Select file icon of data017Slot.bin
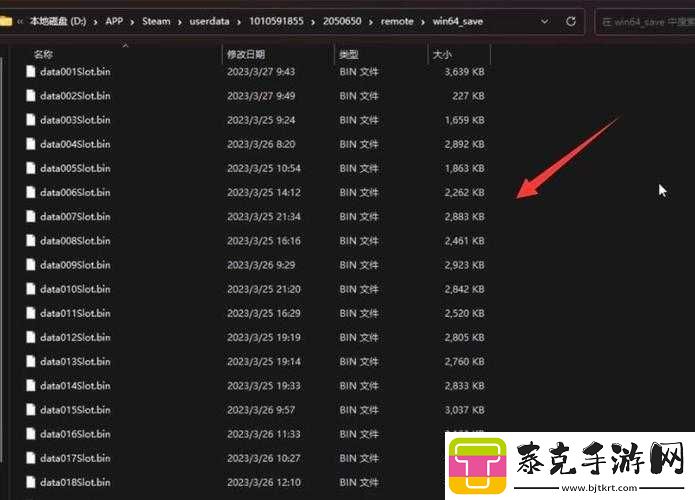Viewport: 695px width, 500px height. [x=31, y=458]
